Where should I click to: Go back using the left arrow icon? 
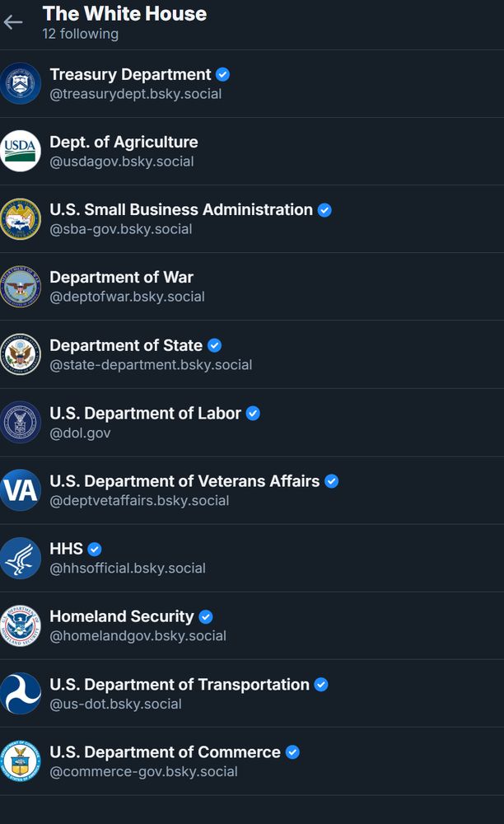[13, 22]
